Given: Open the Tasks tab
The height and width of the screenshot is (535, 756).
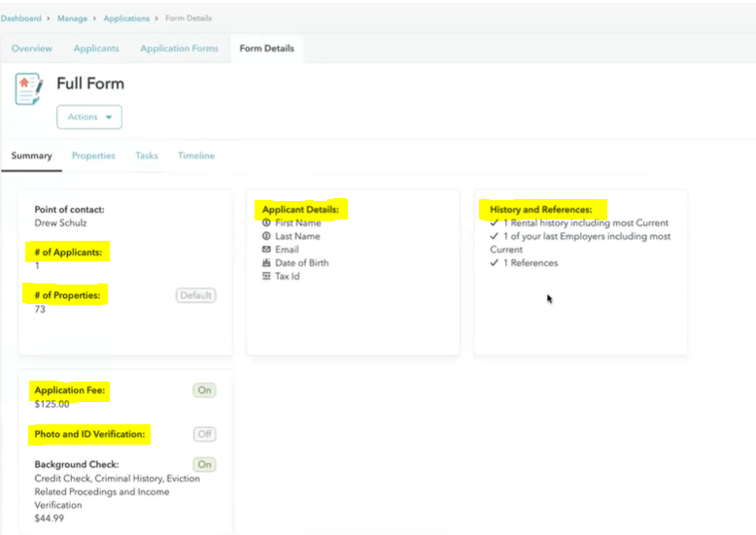Looking at the screenshot, I should click(147, 155).
